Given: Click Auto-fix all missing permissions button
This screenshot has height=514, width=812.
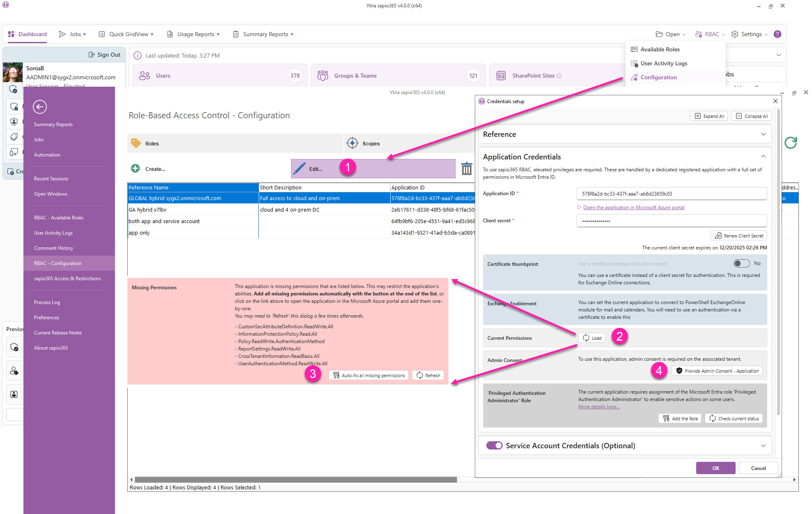Looking at the screenshot, I should (369, 375).
